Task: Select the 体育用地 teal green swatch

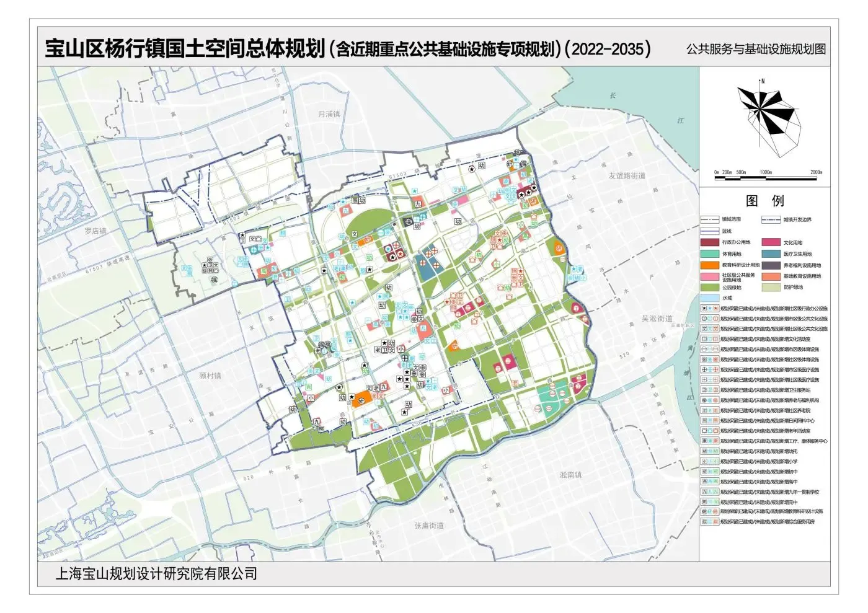Action: tap(709, 254)
